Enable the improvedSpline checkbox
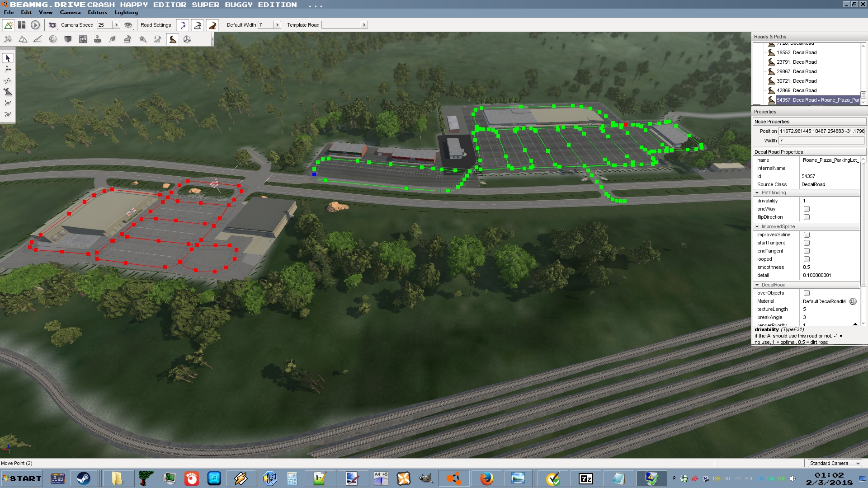Viewport: 868px width, 488px height. point(807,235)
